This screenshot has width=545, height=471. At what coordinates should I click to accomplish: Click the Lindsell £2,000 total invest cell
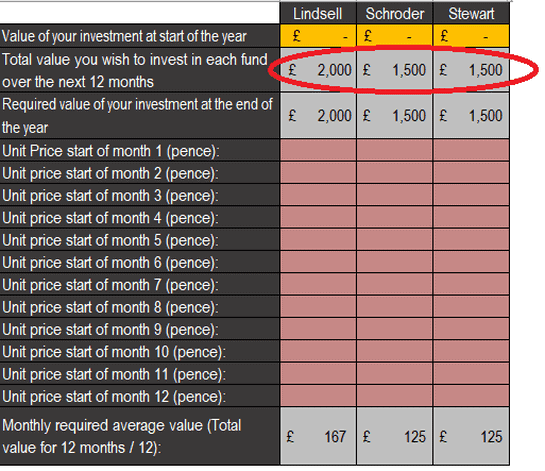coord(318,70)
